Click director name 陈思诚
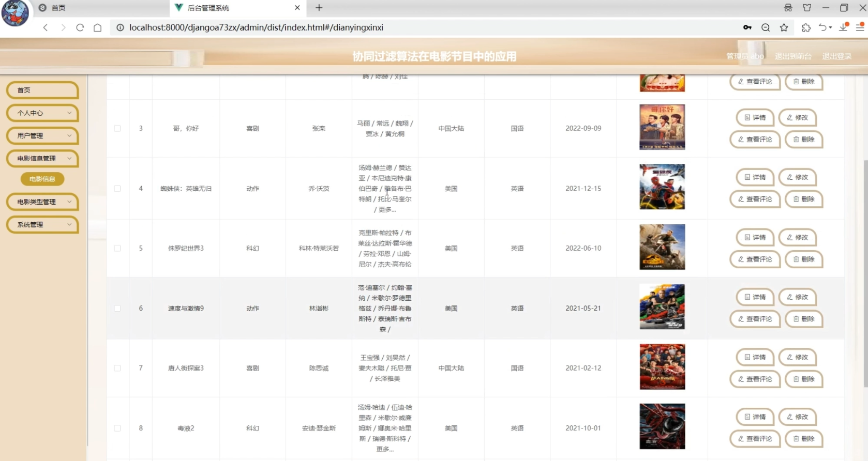 coord(319,368)
